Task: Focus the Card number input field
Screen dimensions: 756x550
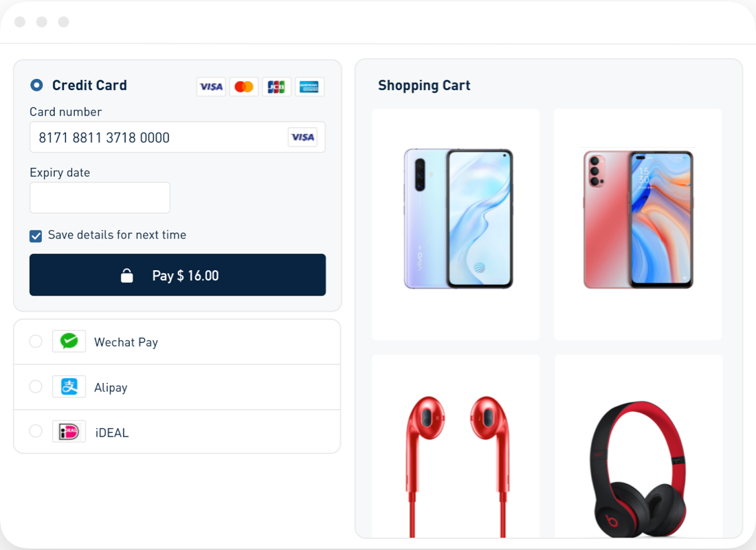Action: (x=177, y=137)
